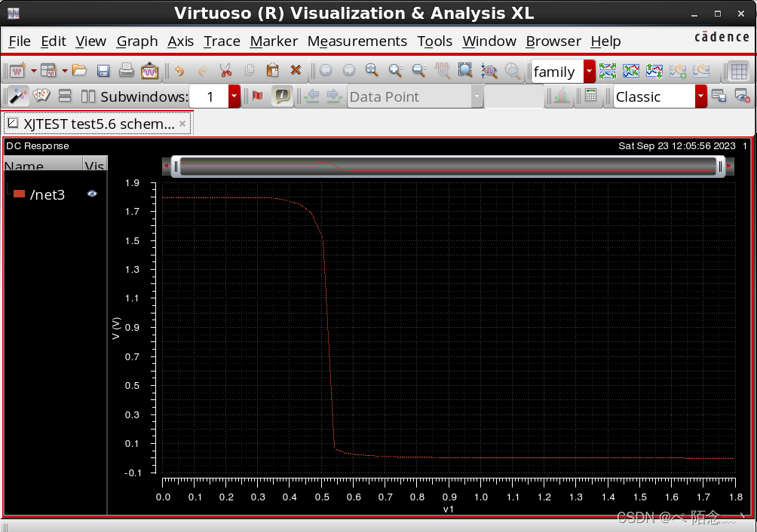
Task: Open the family plotting mode dropdown
Action: click(x=589, y=72)
